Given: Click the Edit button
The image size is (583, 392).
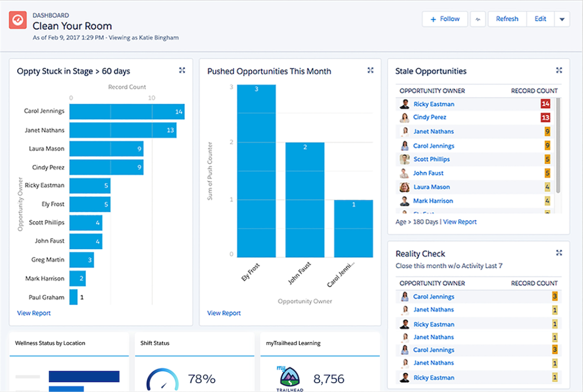Looking at the screenshot, I should click(540, 19).
